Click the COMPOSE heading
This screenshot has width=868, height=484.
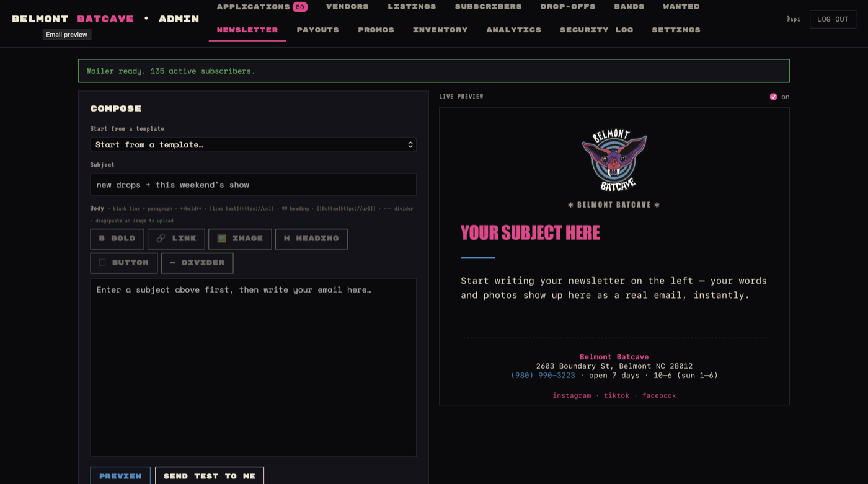(116, 108)
